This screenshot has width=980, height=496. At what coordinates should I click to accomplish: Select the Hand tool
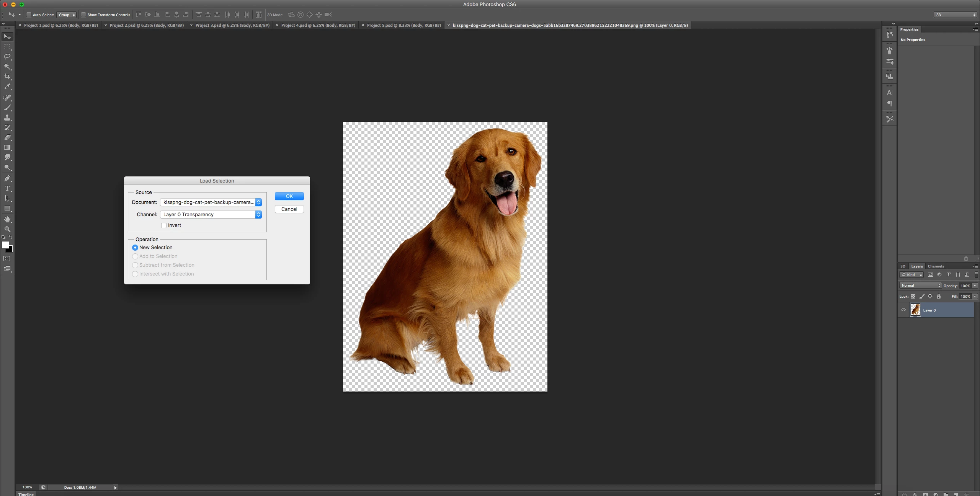click(7, 219)
